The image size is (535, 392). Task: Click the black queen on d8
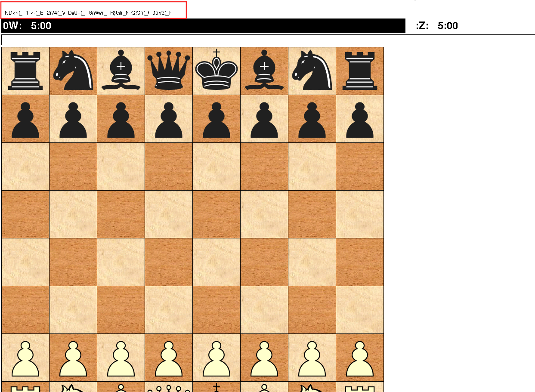[x=169, y=71]
